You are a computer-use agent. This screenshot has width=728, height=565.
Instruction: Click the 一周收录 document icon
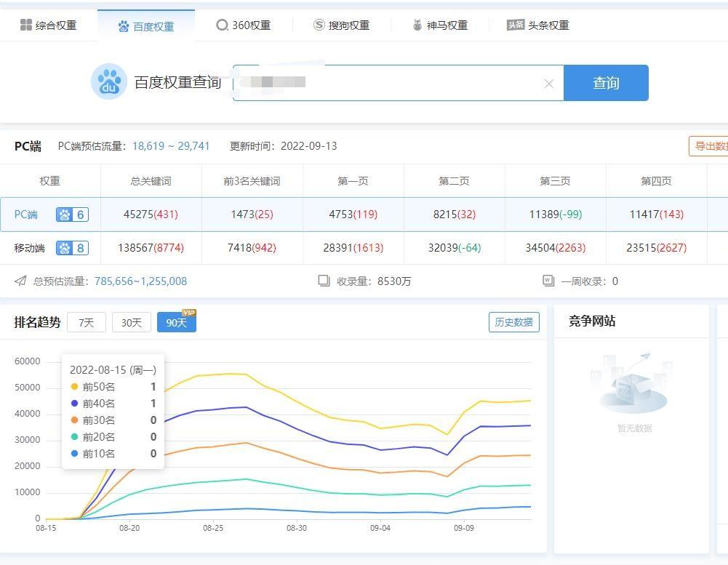(548, 281)
